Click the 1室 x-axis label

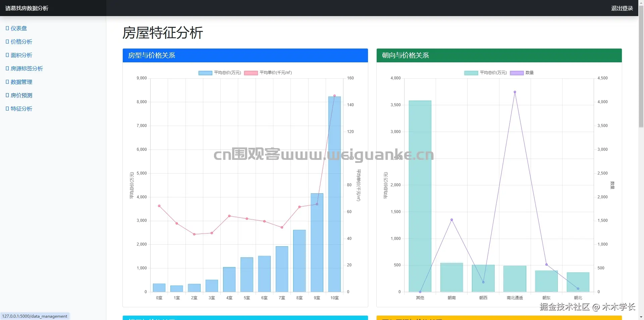point(177,298)
